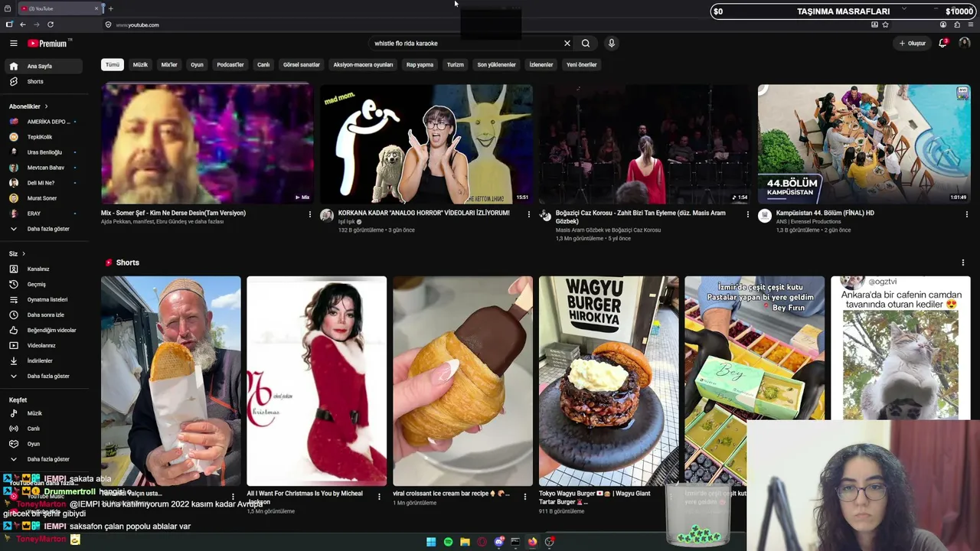Screen dimensions: 980x551
Task: Play the Kampüsistan 44. Bölüm thumbnail
Action: (864, 144)
